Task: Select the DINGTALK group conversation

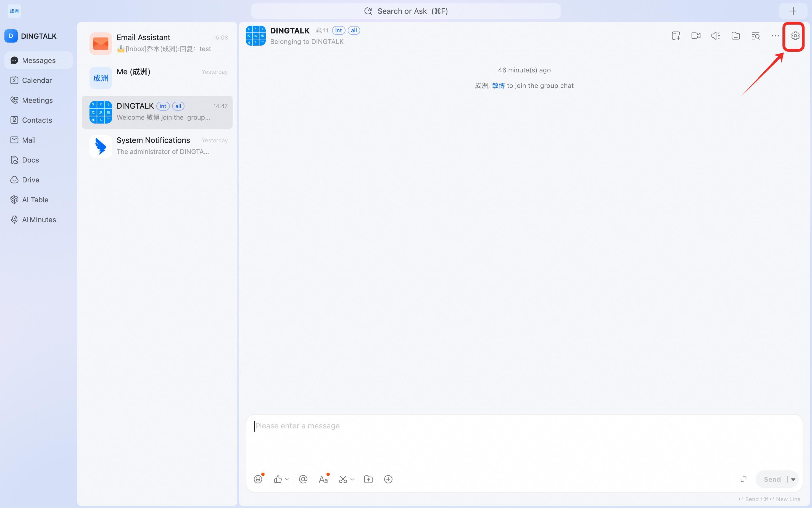Action: pyautogui.click(x=157, y=112)
